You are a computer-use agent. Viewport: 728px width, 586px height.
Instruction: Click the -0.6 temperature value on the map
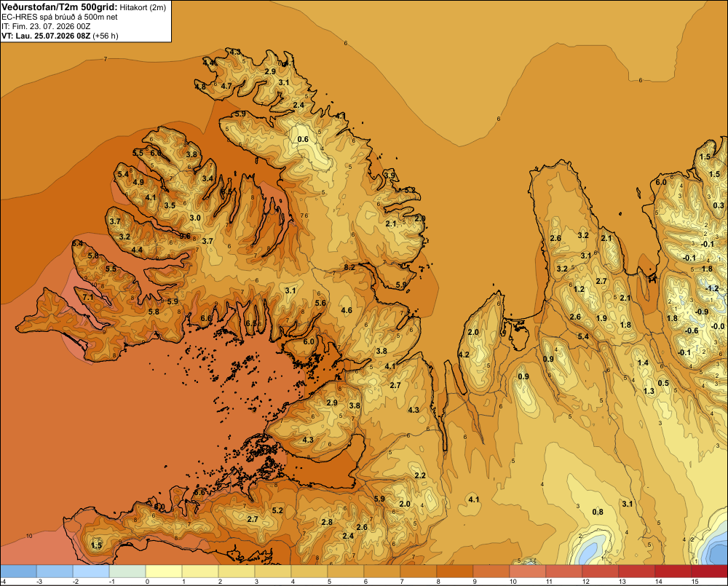coord(692,330)
